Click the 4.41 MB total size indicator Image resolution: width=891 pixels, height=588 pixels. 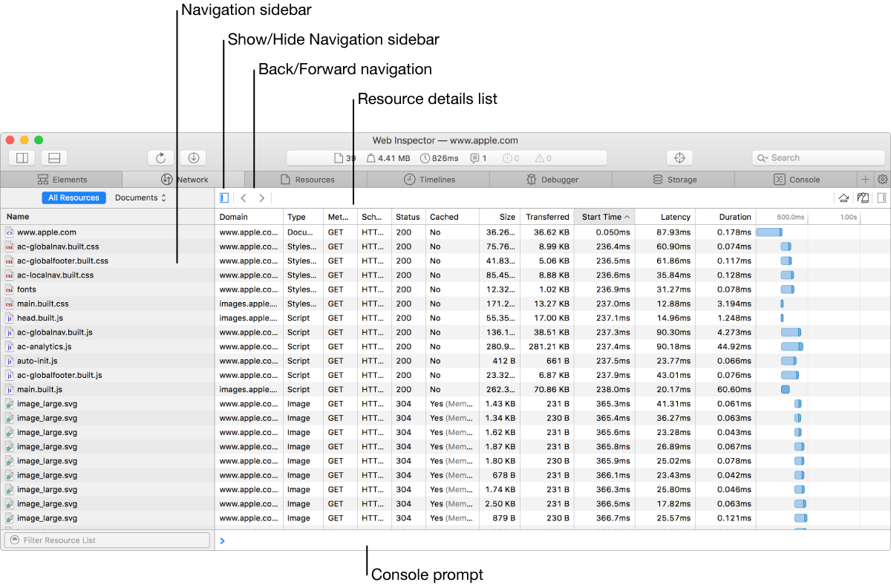pyautogui.click(x=389, y=158)
